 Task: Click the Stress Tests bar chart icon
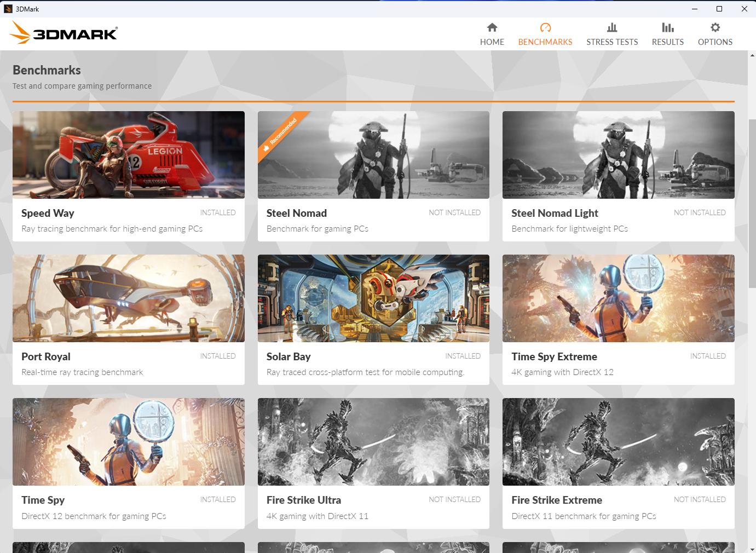coord(611,27)
